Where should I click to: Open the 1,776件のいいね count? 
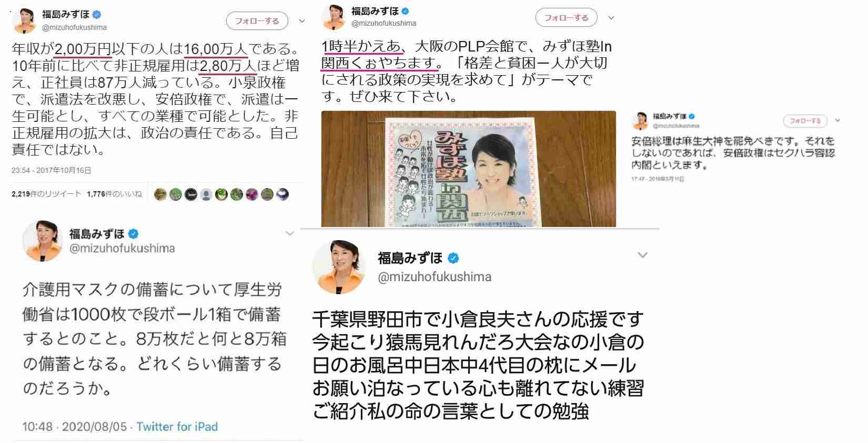(114, 194)
